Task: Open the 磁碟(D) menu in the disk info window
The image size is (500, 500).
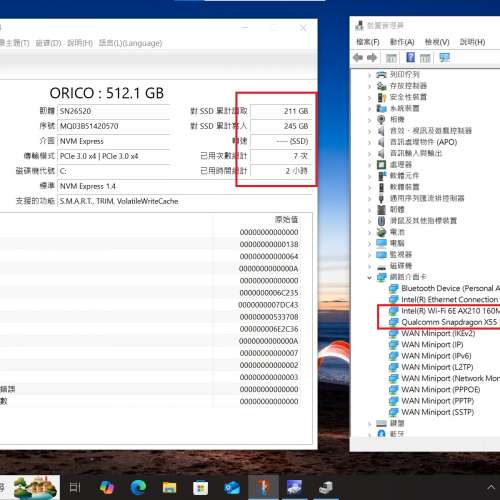Action: (x=48, y=43)
